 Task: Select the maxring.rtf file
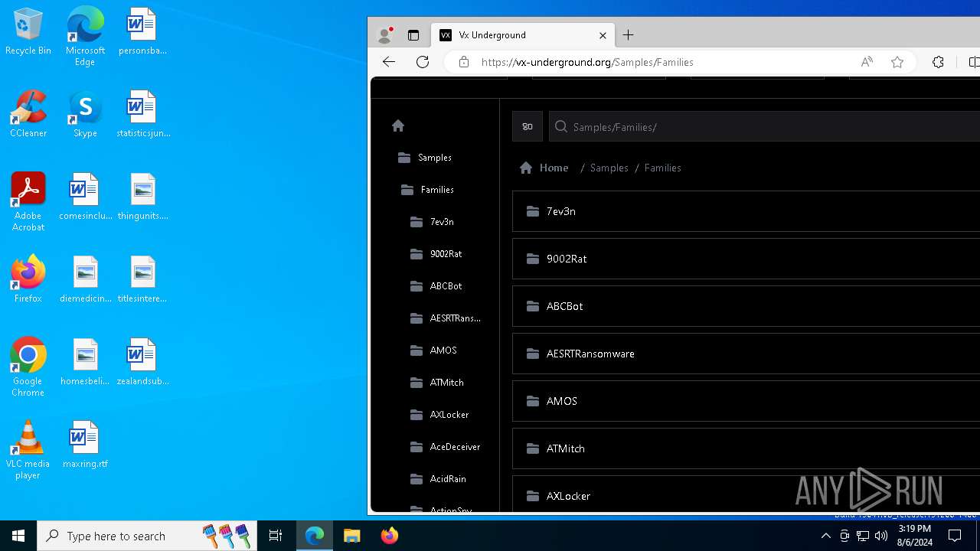pyautogui.click(x=85, y=446)
